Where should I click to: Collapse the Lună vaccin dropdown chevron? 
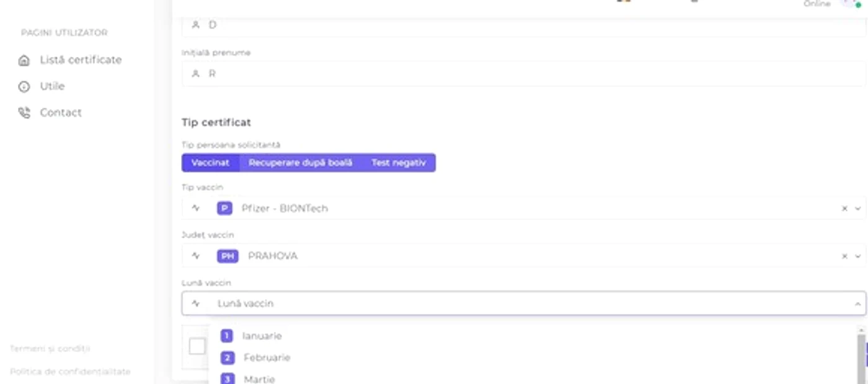pos(858,303)
